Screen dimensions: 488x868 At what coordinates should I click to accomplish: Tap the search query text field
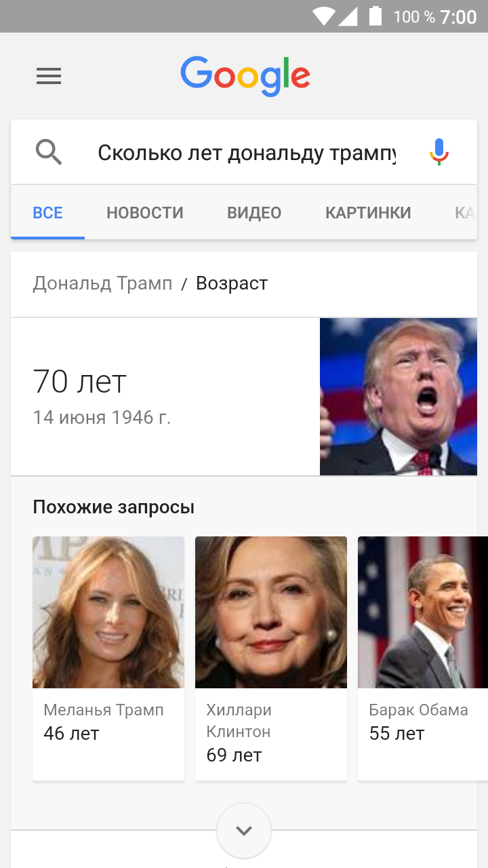click(247, 153)
